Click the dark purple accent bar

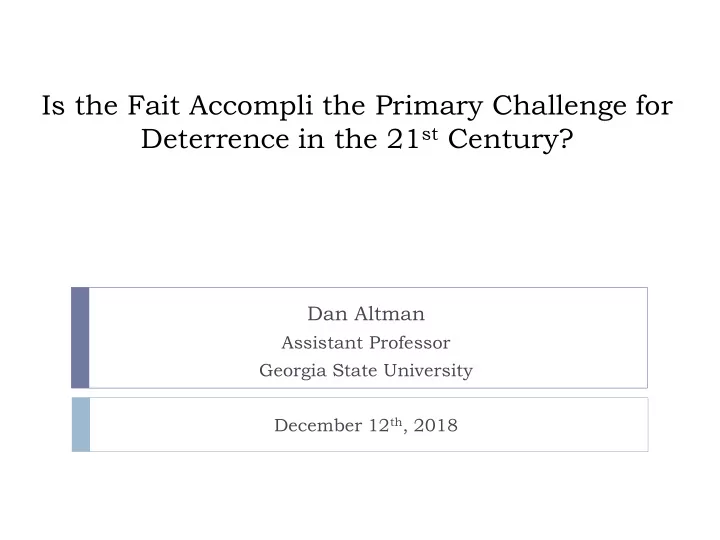80,338
